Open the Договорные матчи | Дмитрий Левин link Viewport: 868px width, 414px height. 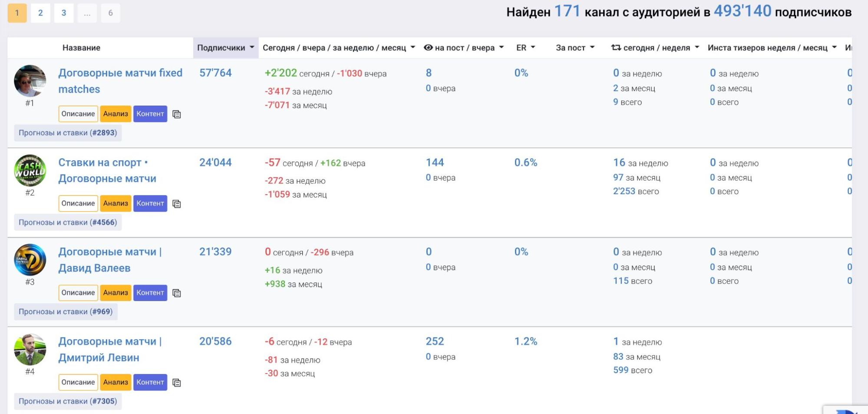[x=110, y=349]
